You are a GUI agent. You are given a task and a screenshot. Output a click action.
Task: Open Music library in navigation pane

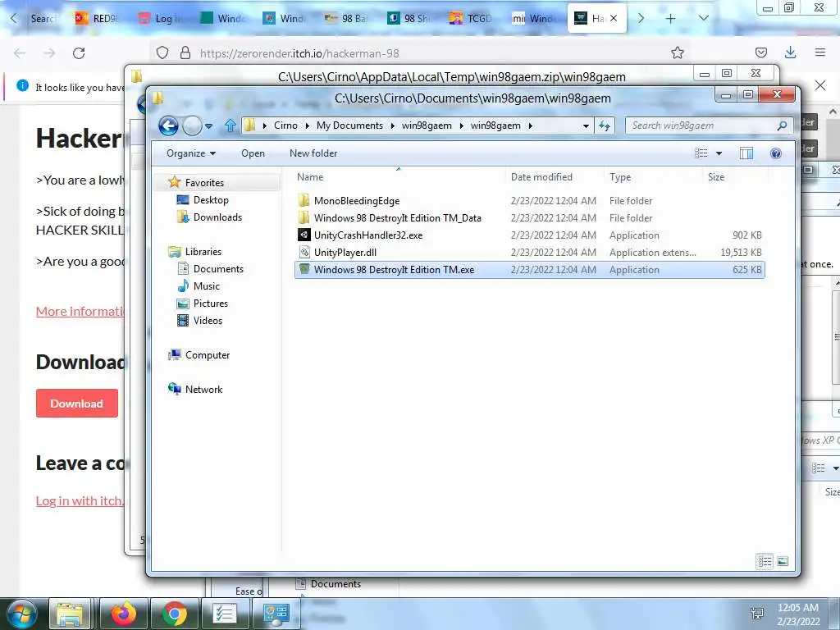click(206, 286)
